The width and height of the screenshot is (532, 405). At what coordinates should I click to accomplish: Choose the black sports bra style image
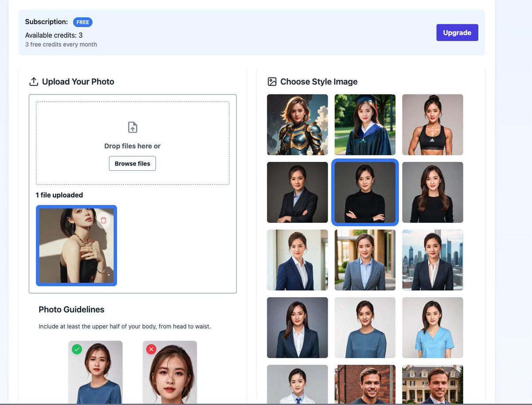pos(433,125)
